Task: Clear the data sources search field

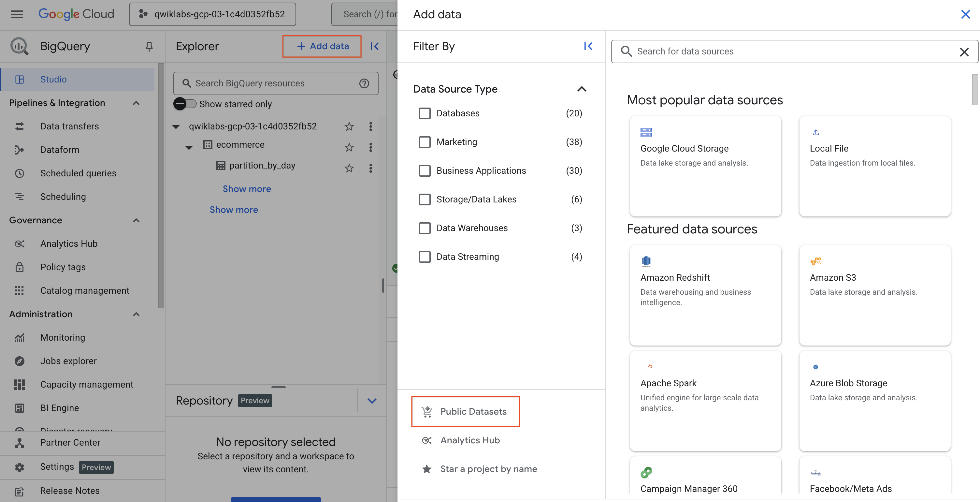Action: 964,52
